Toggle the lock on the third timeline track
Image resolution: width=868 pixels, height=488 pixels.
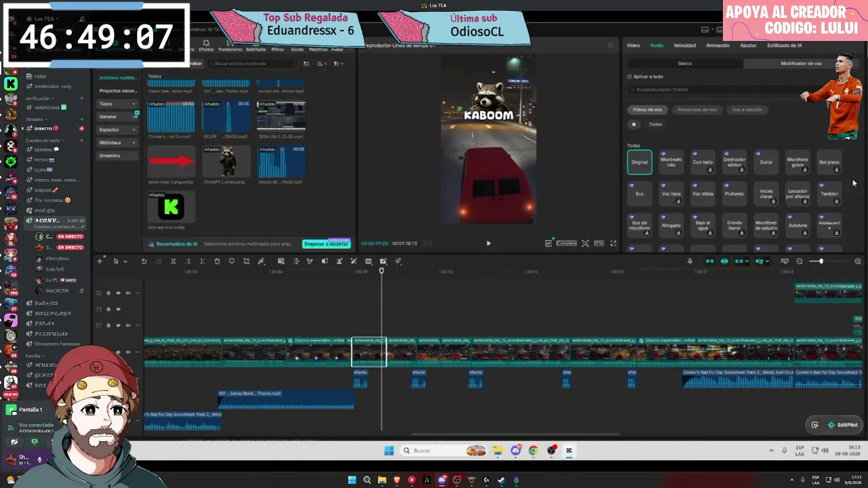point(108,325)
